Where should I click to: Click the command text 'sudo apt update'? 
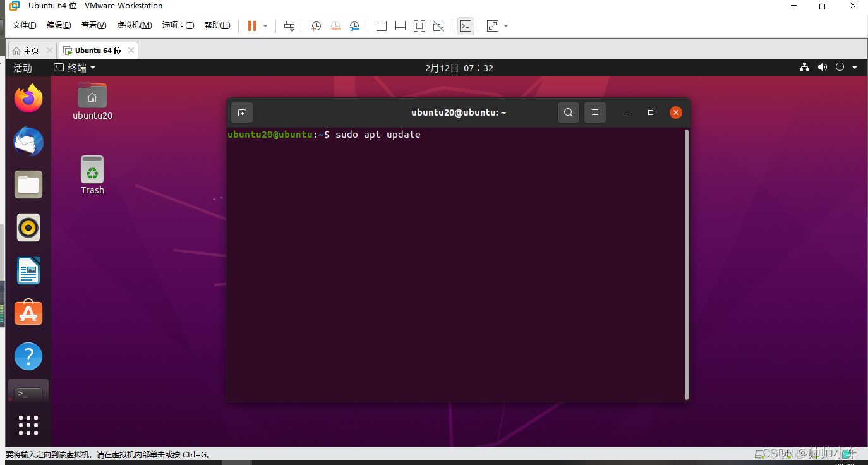coord(378,135)
